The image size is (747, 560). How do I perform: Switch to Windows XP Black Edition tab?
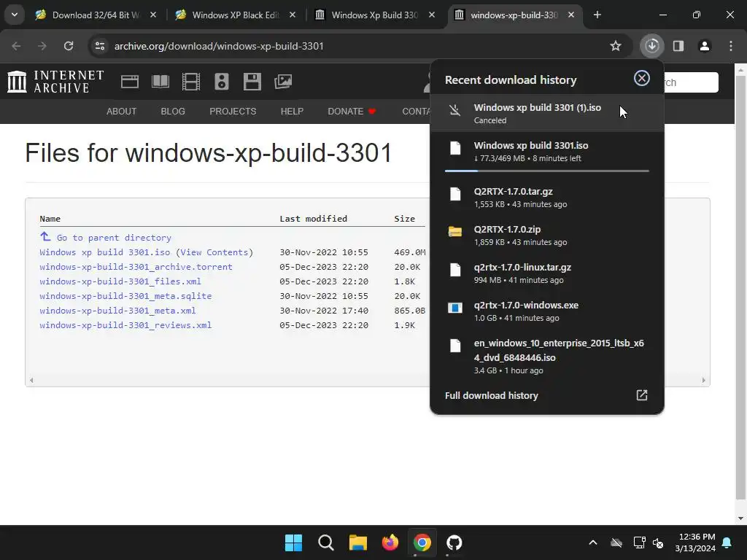[x=236, y=15]
